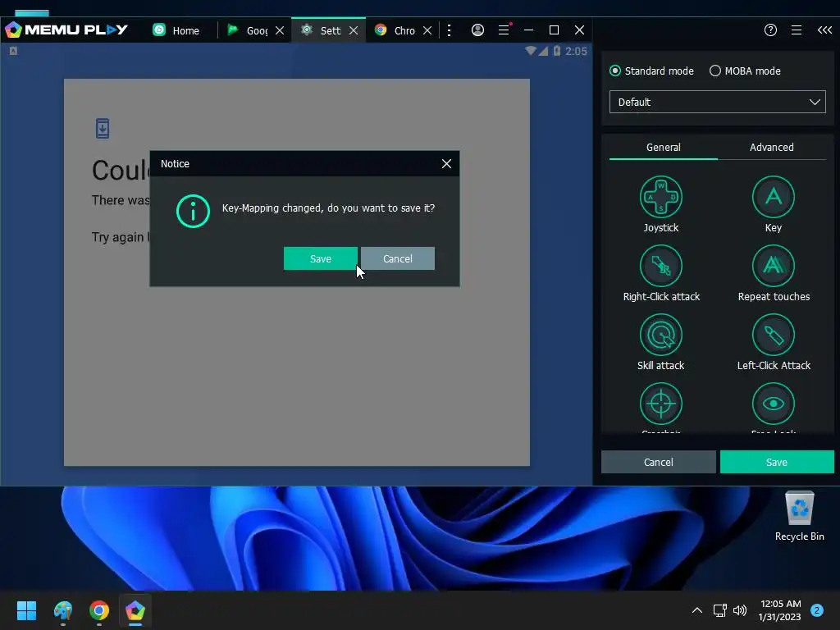Choose the Skill attack control
This screenshot has width=840, height=630.
(660, 335)
